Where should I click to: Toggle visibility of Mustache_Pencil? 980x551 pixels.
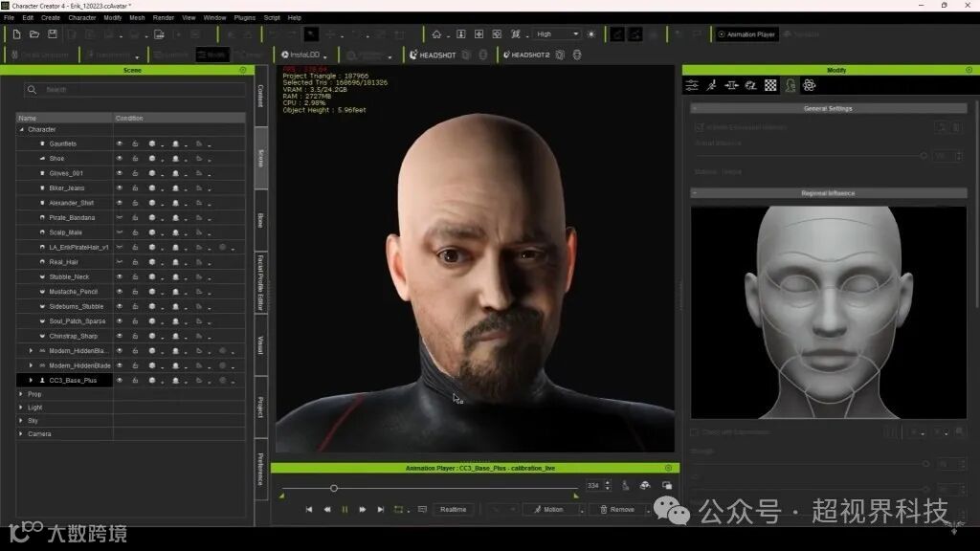click(x=120, y=292)
